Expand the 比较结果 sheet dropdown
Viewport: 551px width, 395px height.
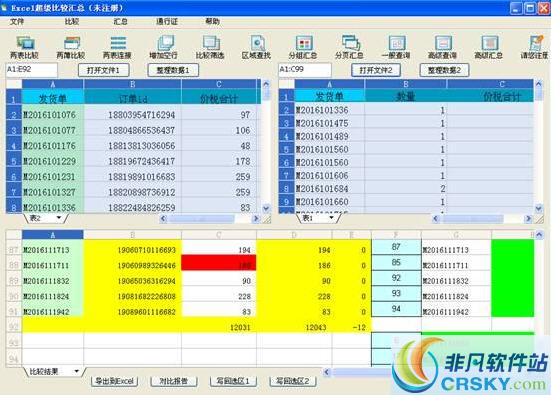tap(76, 371)
